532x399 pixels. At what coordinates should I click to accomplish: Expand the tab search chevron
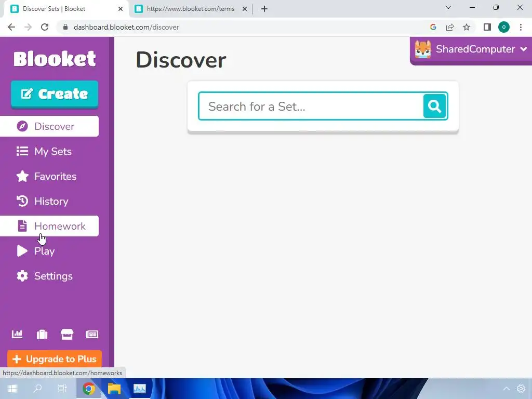pos(448,7)
